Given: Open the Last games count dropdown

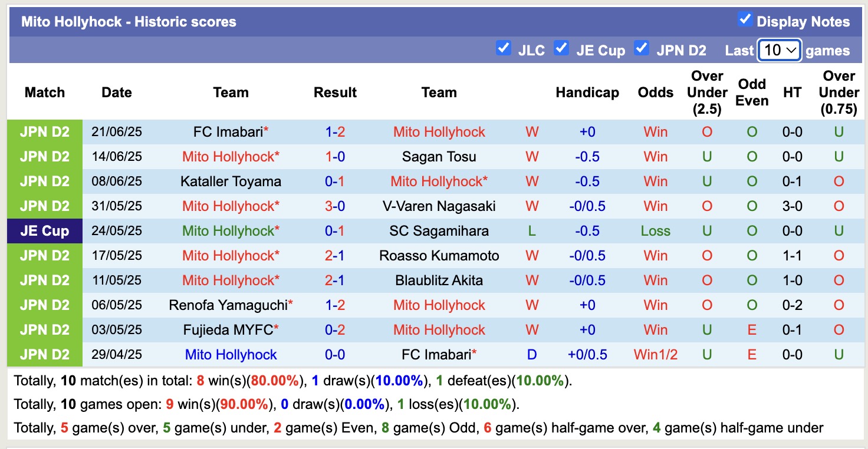Looking at the screenshot, I should [779, 50].
